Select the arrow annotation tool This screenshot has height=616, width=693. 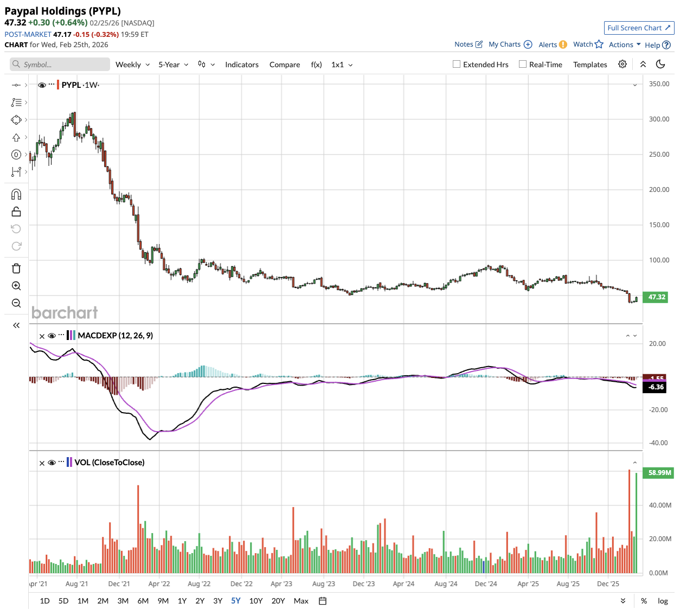(x=16, y=137)
